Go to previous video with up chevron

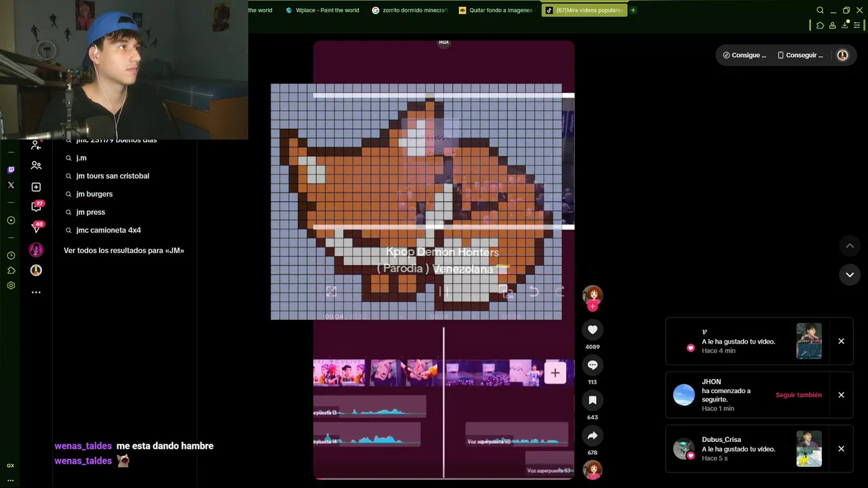(850, 245)
